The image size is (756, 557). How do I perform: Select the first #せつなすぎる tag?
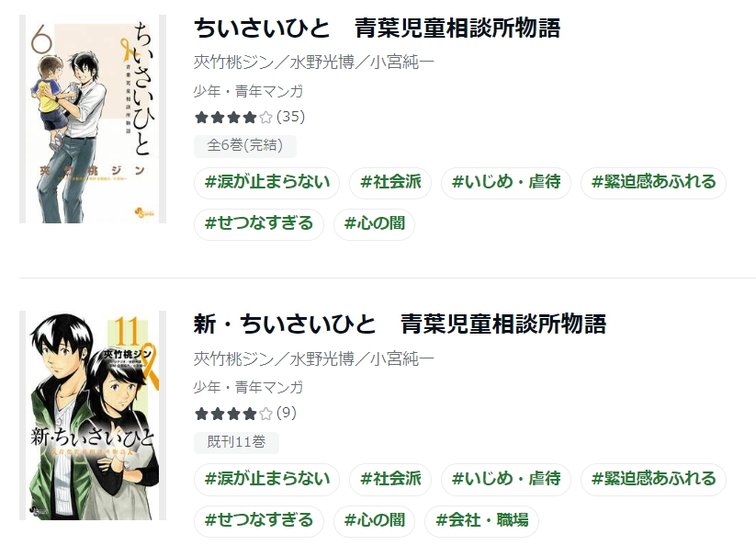(259, 223)
